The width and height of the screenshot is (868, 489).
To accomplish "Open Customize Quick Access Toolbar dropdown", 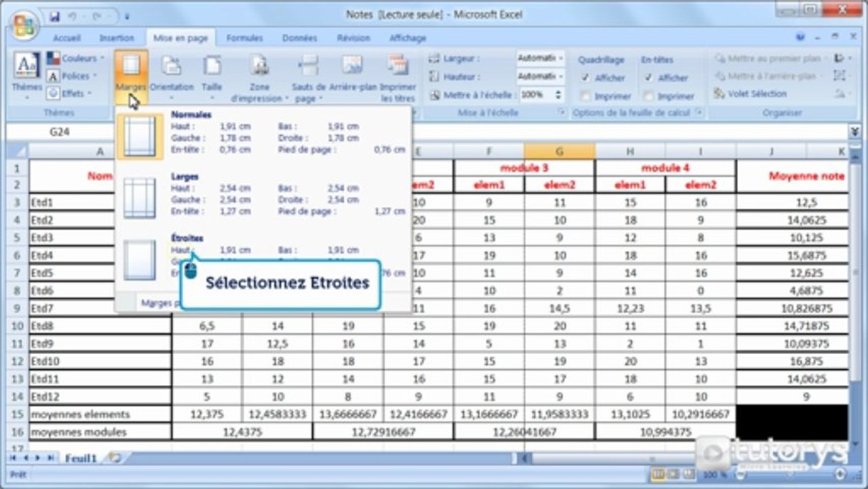I will [128, 15].
